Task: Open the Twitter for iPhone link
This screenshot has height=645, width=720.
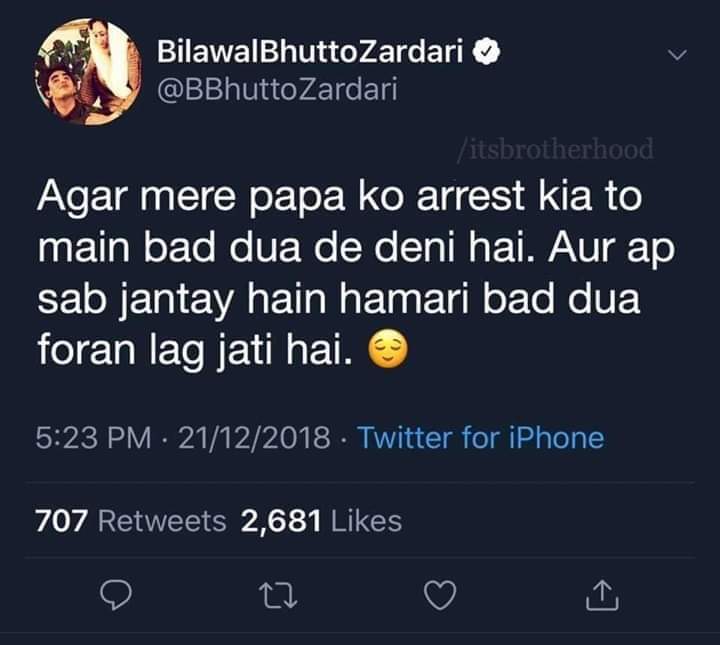Action: (481, 437)
